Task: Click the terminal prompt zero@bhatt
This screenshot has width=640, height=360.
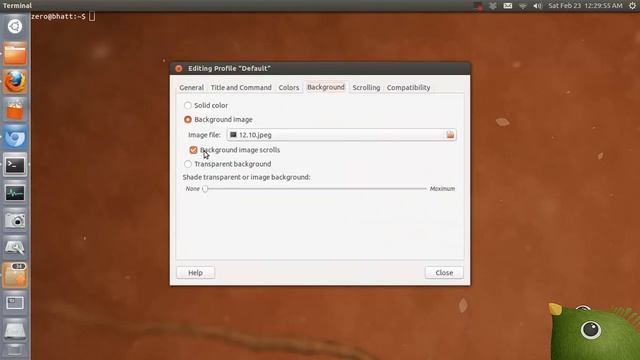Action: pyautogui.click(x=58, y=16)
